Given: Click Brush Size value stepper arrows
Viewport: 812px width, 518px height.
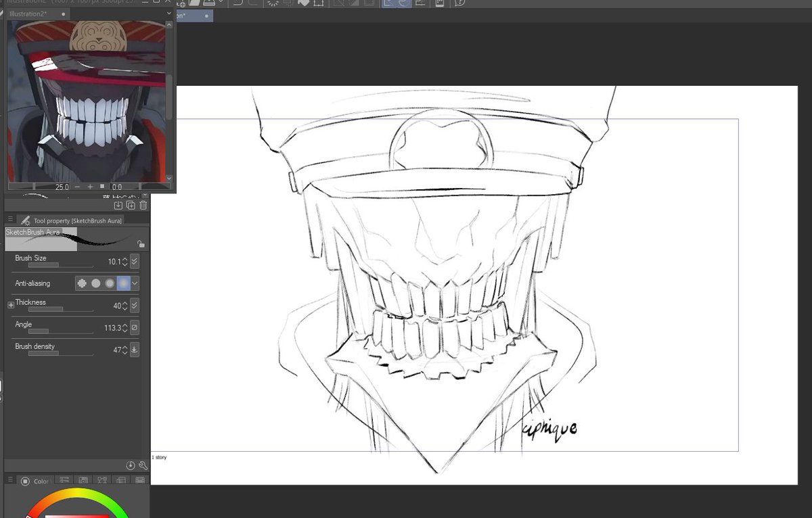Looking at the screenshot, I should tap(125, 262).
